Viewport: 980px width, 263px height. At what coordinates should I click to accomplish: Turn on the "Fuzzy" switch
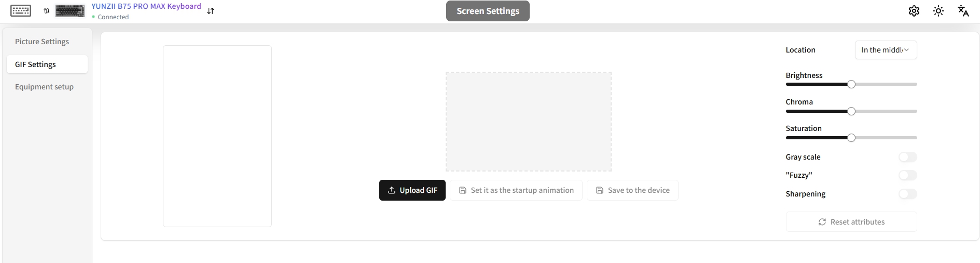point(908,175)
